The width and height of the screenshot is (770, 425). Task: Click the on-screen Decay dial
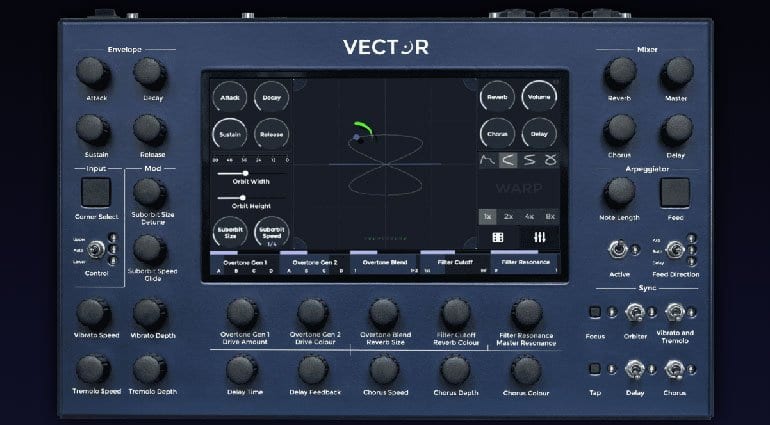coord(272,97)
